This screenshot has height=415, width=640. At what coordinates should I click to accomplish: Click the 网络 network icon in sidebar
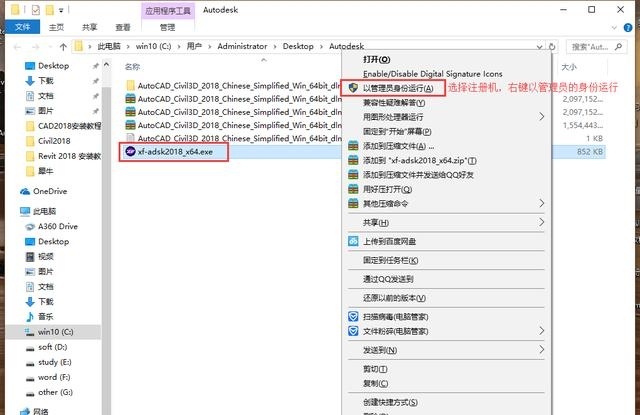25,411
